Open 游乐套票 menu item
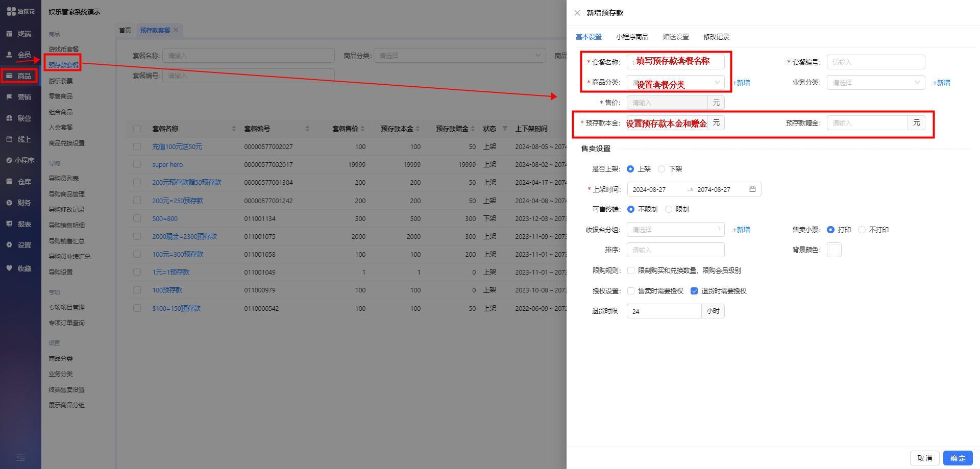 click(x=61, y=81)
